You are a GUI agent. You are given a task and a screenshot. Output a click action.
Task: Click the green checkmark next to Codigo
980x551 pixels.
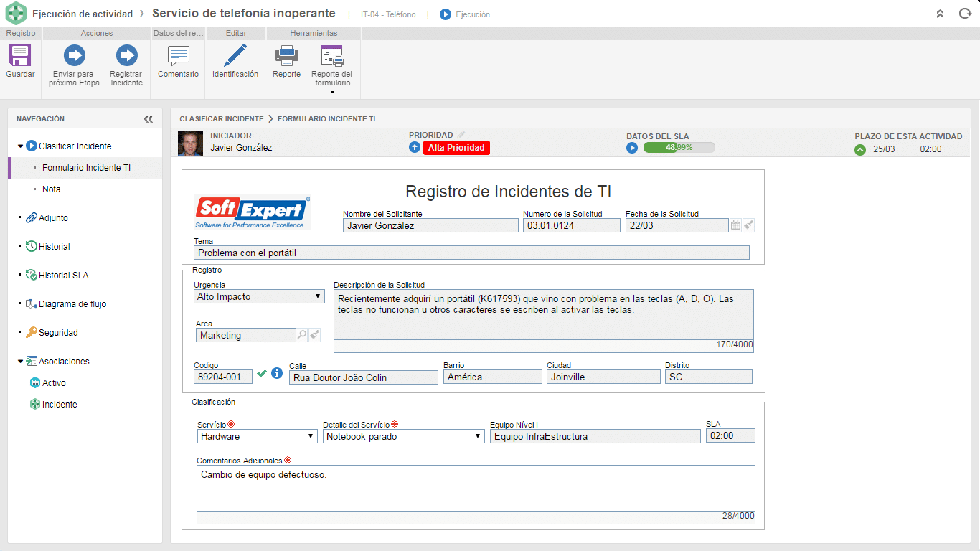(262, 373)
